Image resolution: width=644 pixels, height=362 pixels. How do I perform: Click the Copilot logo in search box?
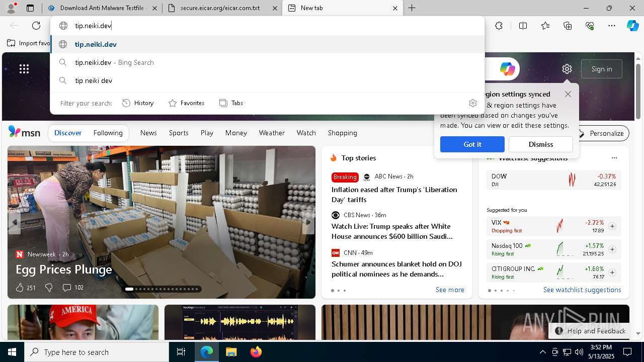pyautogui.click(x=507, y=69)
